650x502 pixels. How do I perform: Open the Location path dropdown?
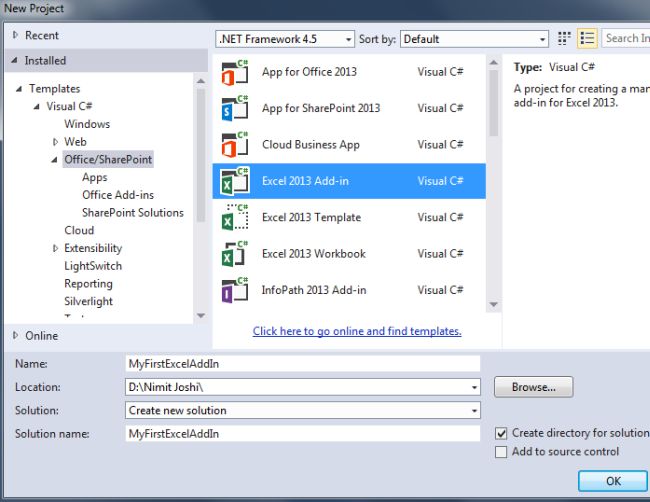474,388
